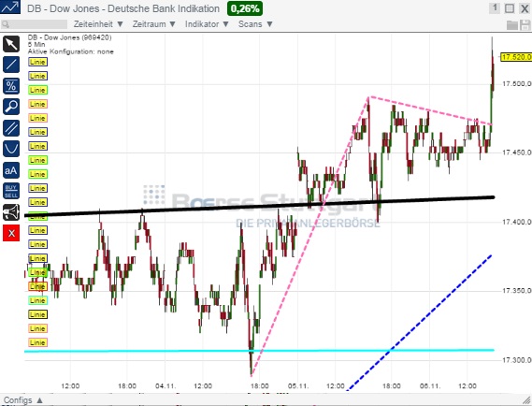Viewport: 532px width, 406px height.
Task: Click title DB - Dow Jones - Deutsche Bank Indikation
Action: [123, 8]
